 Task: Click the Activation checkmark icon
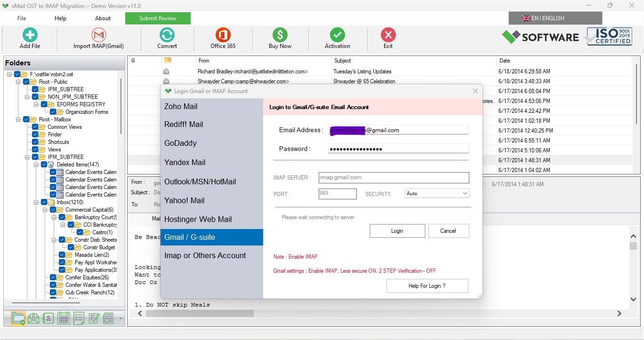coord(337,35)
